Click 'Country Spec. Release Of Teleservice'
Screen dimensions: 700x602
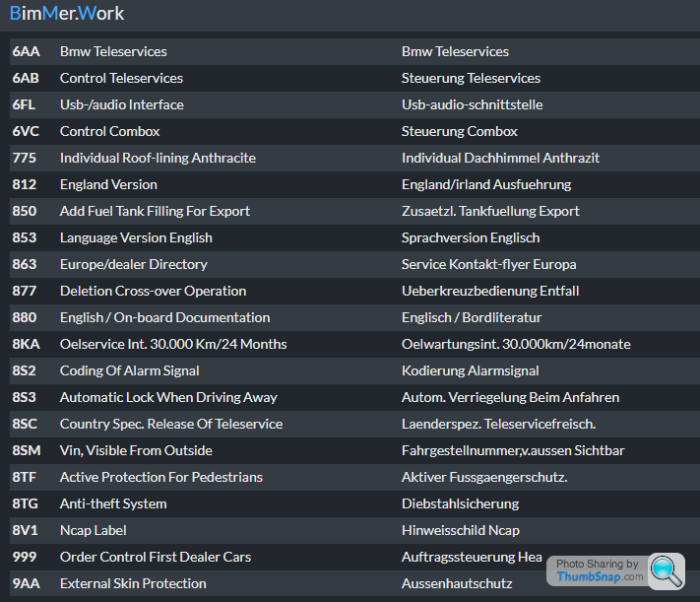(x=171, y=424)
